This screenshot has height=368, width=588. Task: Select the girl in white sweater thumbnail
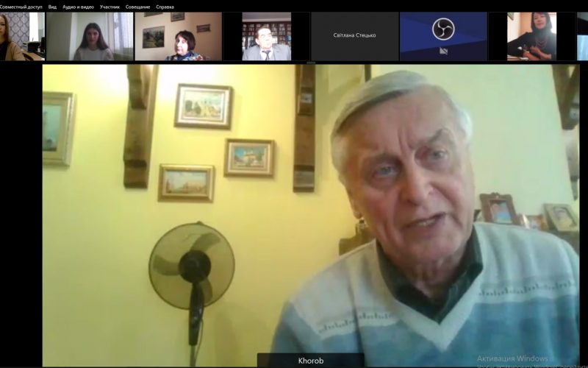pos(93,37)
